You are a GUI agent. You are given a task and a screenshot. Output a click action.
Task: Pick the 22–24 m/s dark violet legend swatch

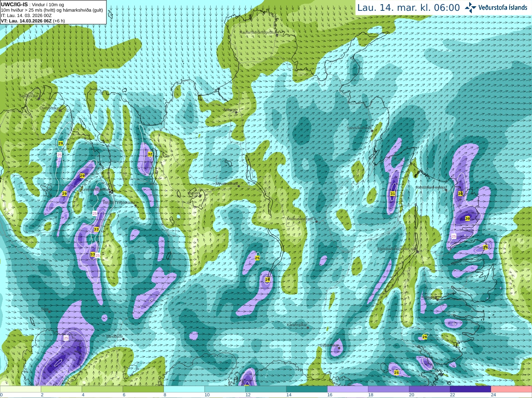(470, 389)
